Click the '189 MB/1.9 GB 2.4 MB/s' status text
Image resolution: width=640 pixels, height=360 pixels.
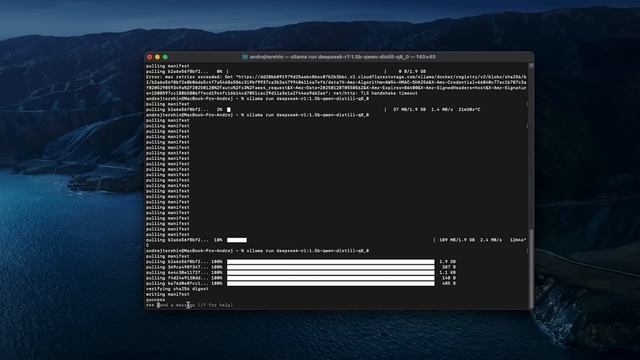pyautogui.click(x=470, y=240)
